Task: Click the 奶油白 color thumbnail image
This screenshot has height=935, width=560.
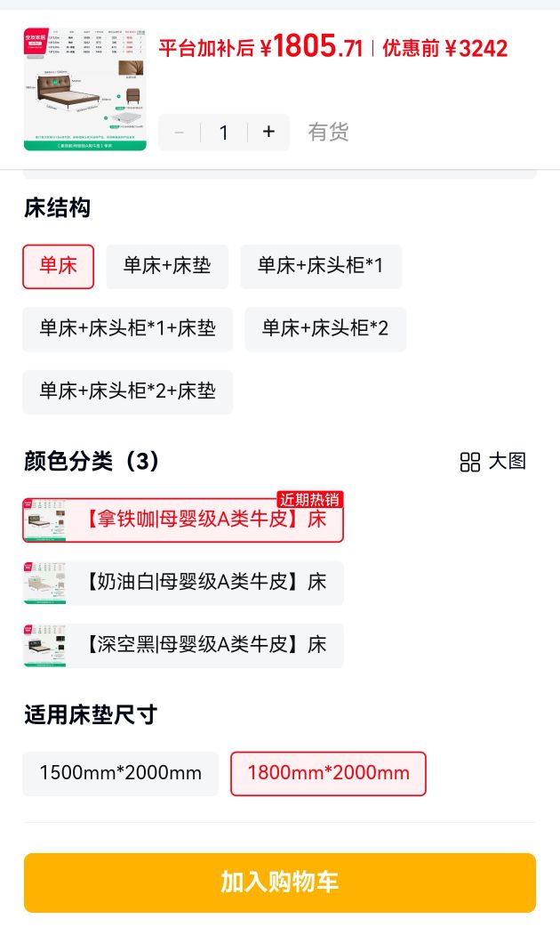Action: tap(44, 583)
